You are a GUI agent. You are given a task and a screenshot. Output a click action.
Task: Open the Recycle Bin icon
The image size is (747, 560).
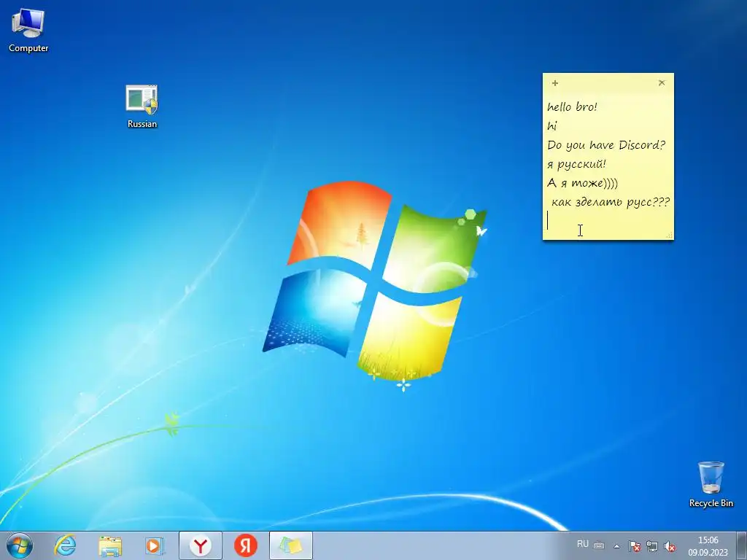[711, 484]
